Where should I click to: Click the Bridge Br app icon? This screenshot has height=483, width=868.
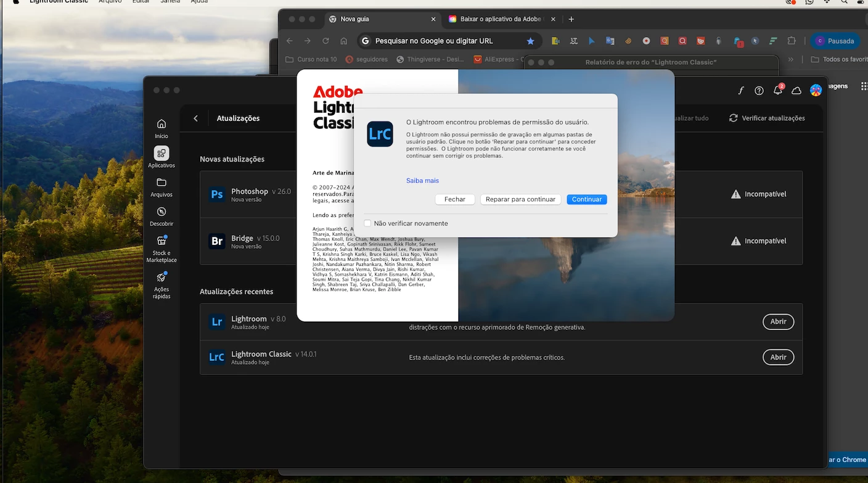pyautogui.click(x=217, y=241)
